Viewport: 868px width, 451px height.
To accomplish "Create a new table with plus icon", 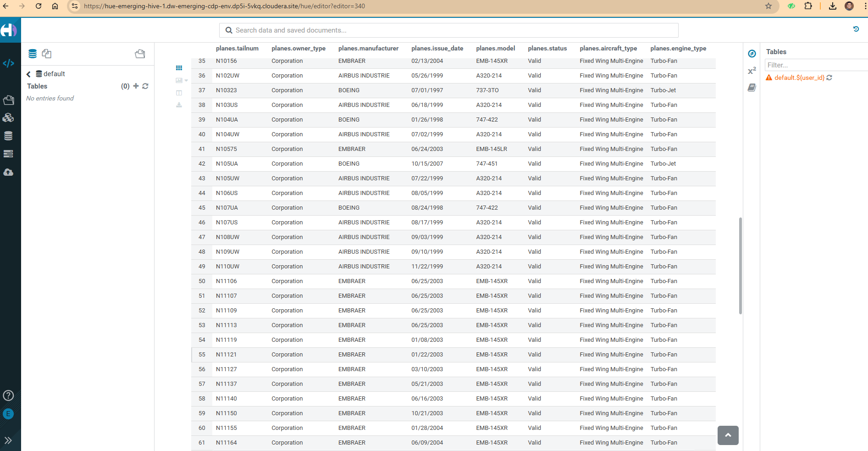I will click(x=136, y=86).
